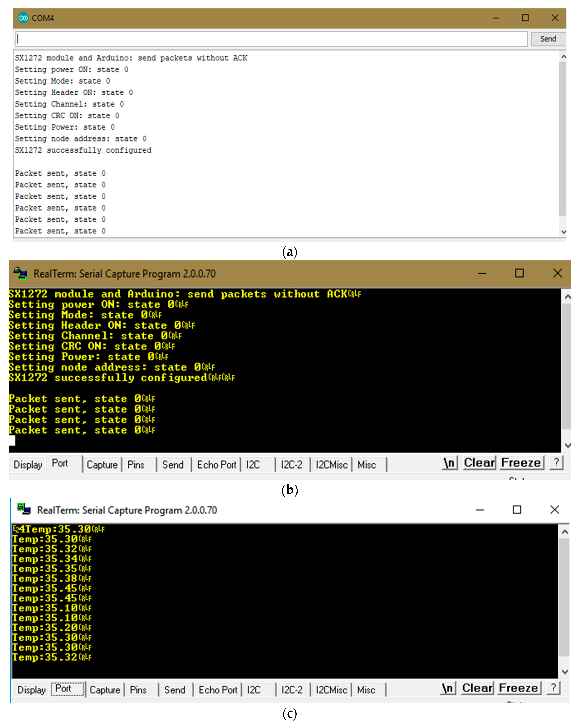Screen dimensions: 580x728
Task: Click RealTerm icon in bottom window title bar
Action: coord(24,510)
